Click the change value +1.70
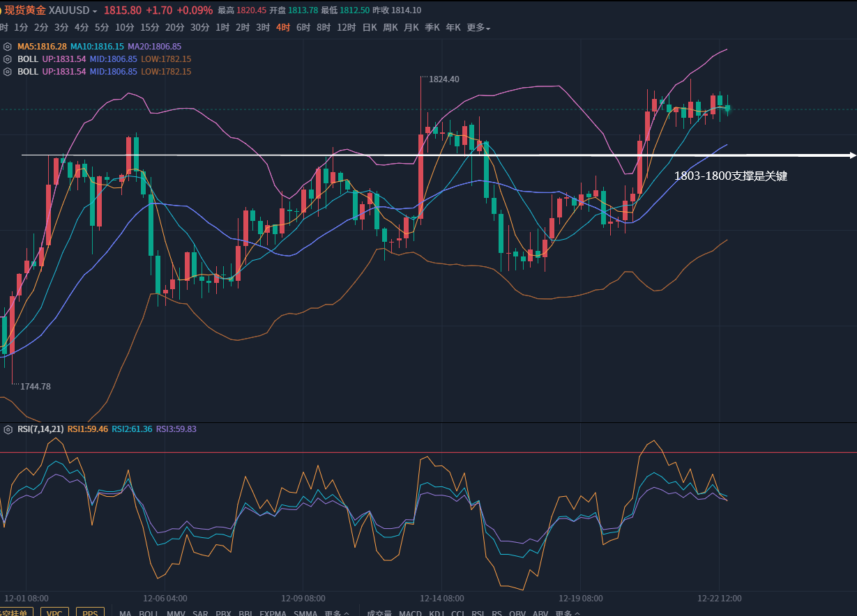This screenshot has width=857, height=616. [x=160, y=11]
